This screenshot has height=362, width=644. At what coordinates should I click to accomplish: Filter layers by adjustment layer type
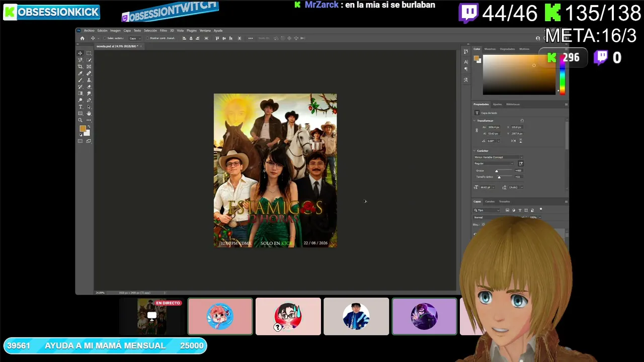click(514, 210)
